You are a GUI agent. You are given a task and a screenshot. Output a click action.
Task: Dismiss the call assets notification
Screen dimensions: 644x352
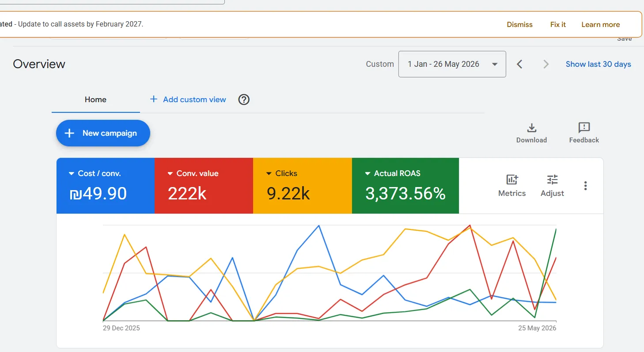click(x=520, y=25)
